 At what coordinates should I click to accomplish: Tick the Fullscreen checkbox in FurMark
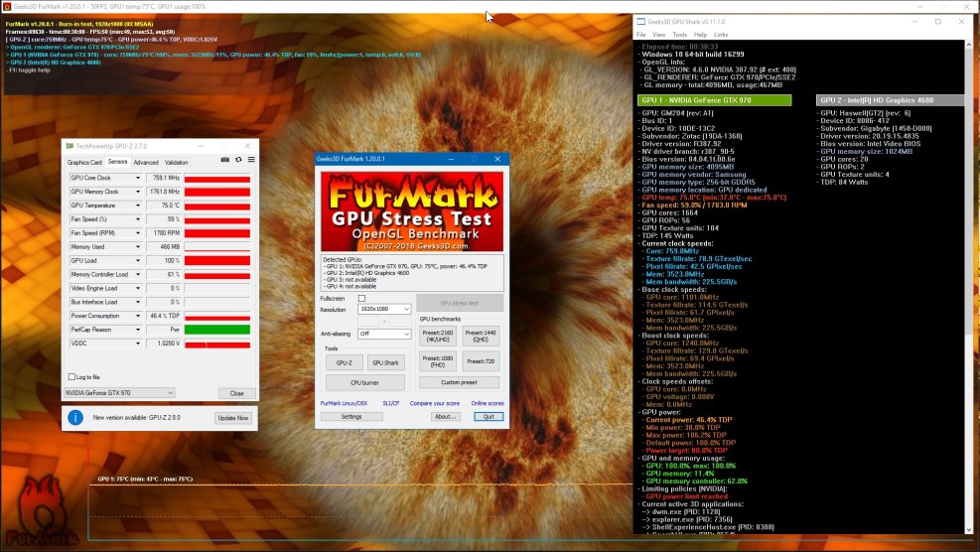361,298
